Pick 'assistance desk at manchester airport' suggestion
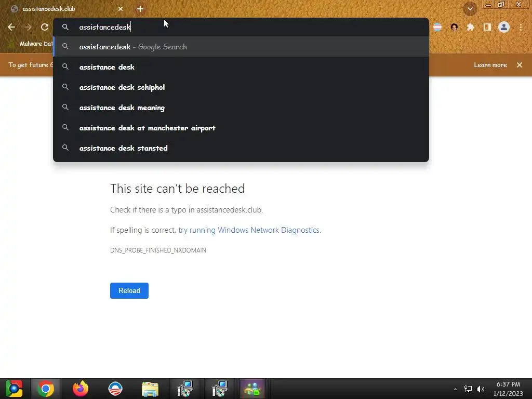The height and width of the screenshot is (399, 532). click(x=241, y=128)
